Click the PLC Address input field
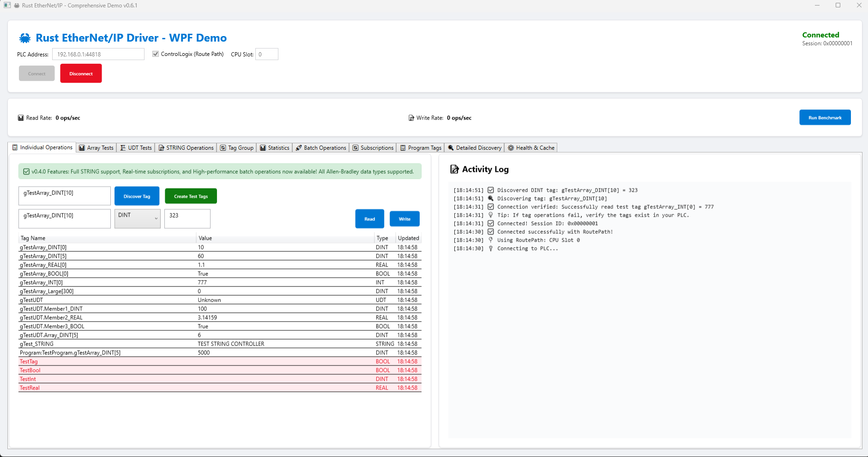This screenshot has height=457, width=868. [98, 54]
